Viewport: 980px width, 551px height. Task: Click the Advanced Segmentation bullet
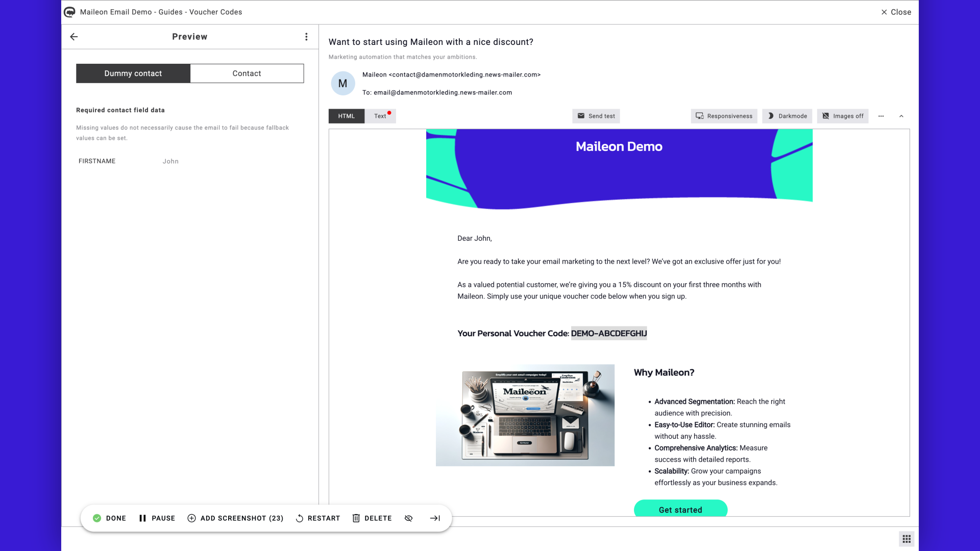point(720,408)
